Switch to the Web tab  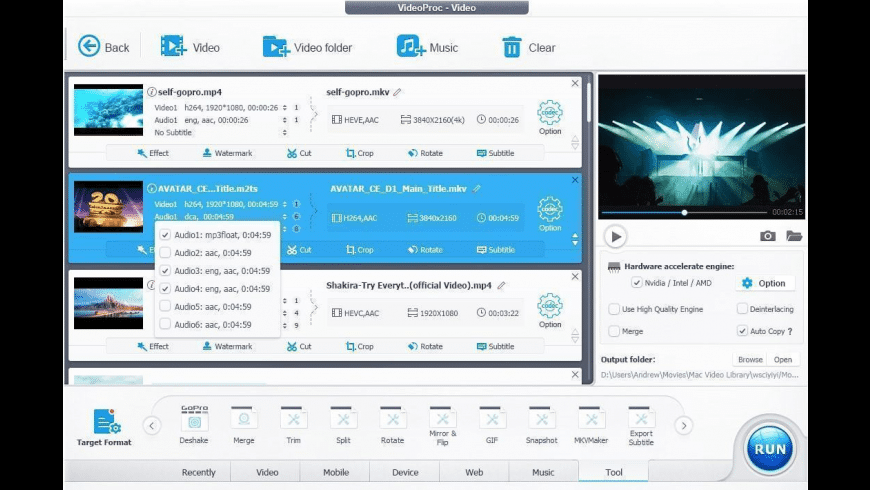(x=474, y=472)
